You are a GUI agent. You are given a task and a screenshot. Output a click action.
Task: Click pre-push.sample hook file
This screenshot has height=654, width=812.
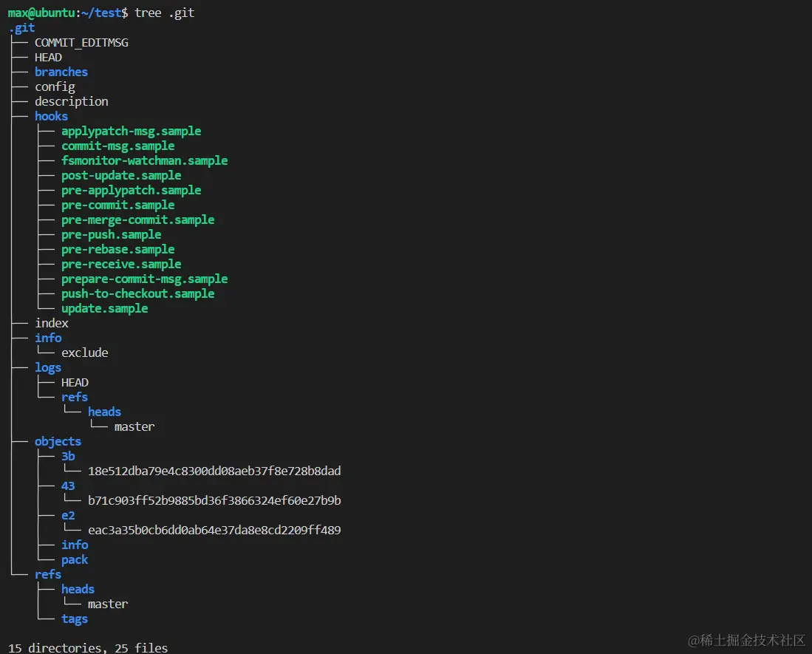112,234
